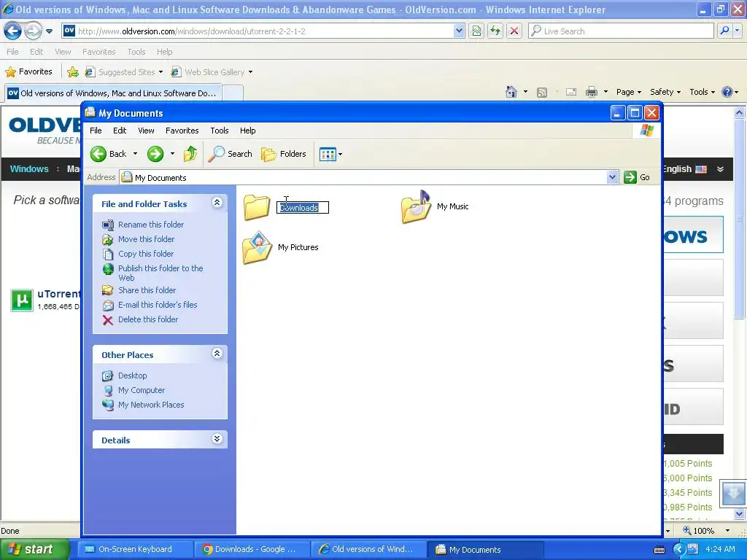Click Add to Favorites Bar icon
This screenshot has width=747, height=560.
pos(73,72)
